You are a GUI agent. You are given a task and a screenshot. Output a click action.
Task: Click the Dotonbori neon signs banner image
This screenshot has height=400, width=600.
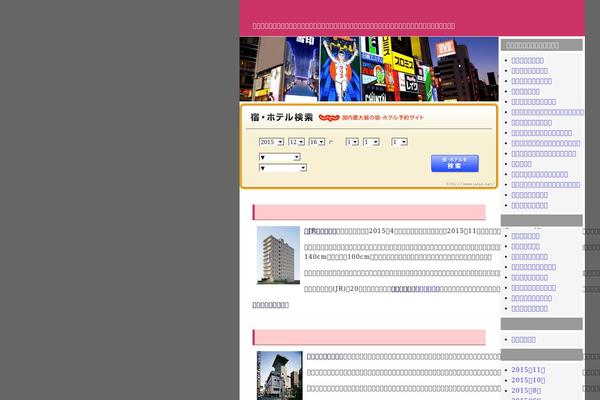pos(369,69)
